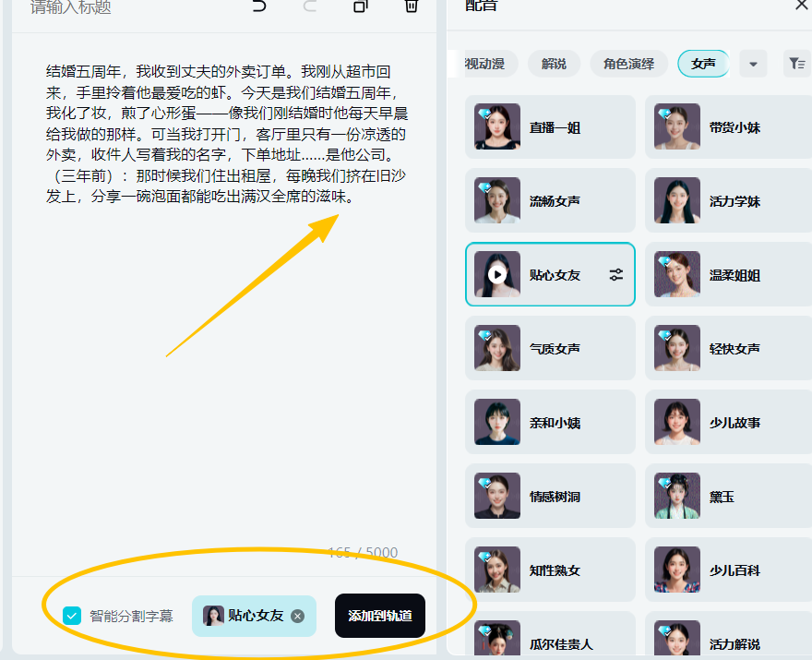
Task: Select the 女声 category tab
Action: click(x=703, y=64)
